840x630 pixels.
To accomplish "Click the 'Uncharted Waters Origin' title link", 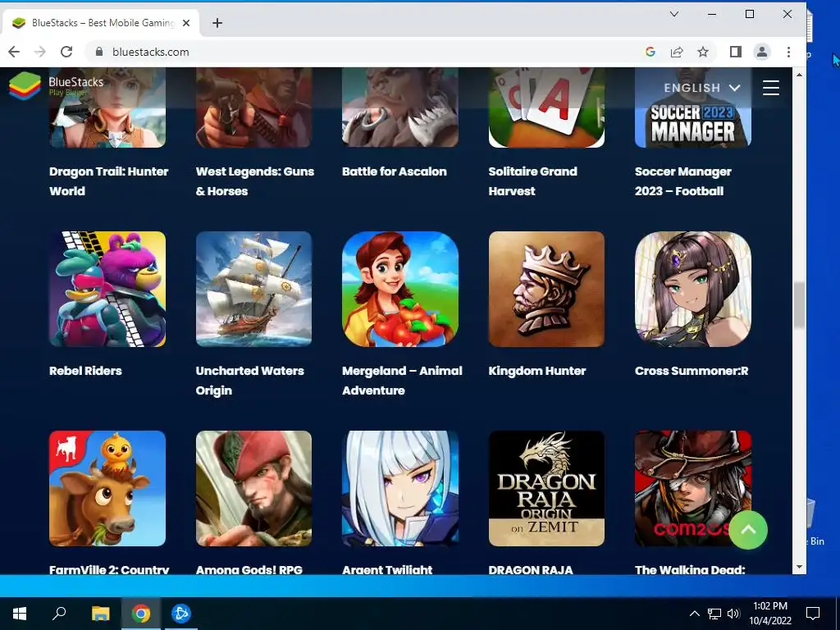I will click(249, 381).
